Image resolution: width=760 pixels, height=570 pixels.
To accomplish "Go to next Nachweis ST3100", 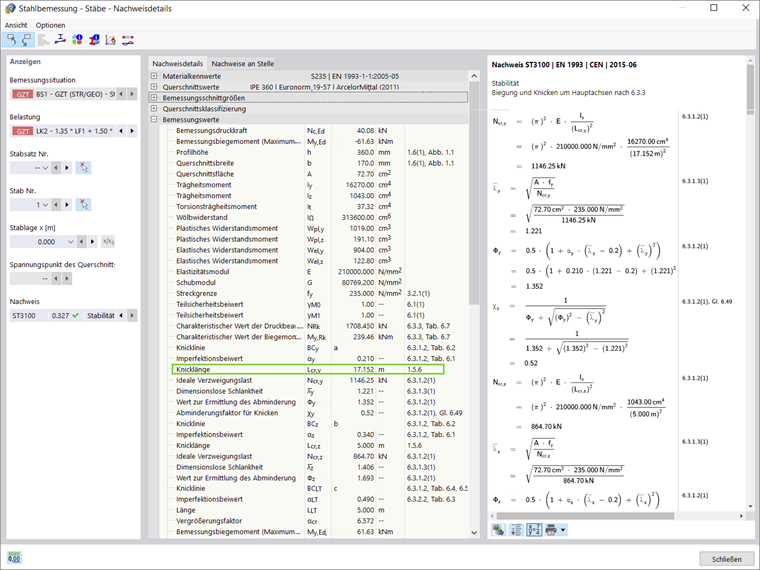I will (132, 316).
